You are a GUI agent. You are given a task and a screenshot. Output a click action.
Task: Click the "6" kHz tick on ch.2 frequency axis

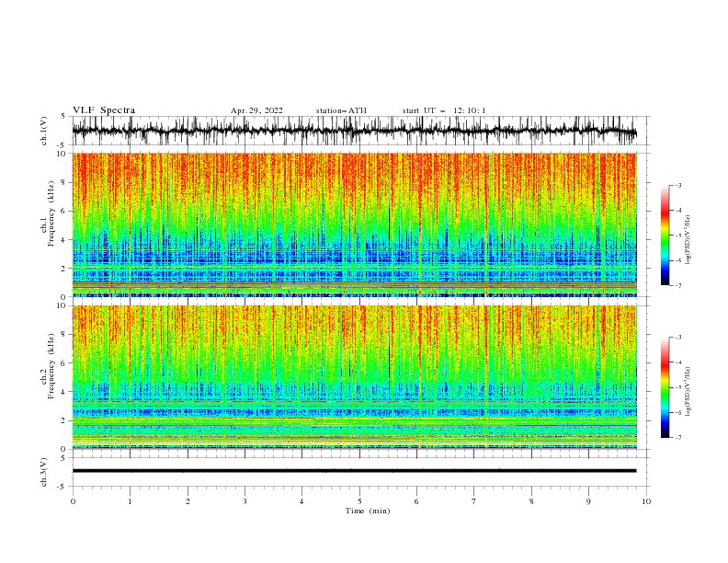tap(63, 363)
